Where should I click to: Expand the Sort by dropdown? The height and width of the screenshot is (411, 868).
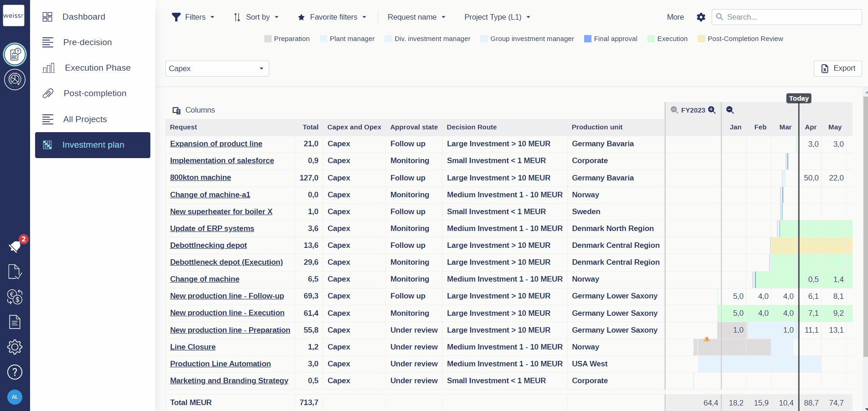[x=256, y=17]
